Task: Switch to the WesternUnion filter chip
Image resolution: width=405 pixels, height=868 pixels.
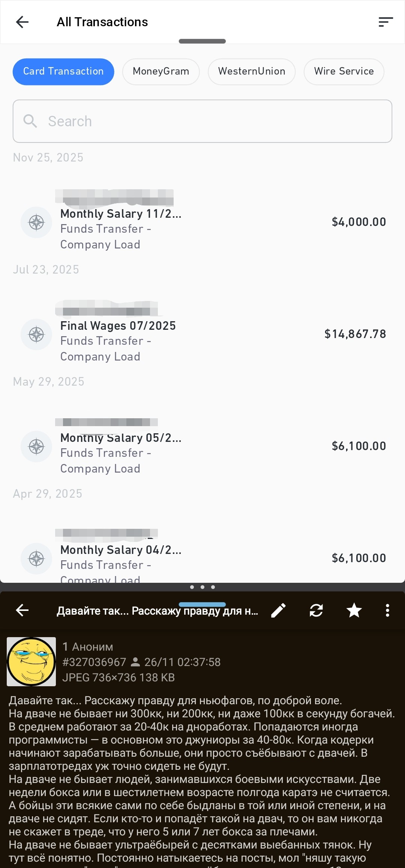Action: click(252, 72)
